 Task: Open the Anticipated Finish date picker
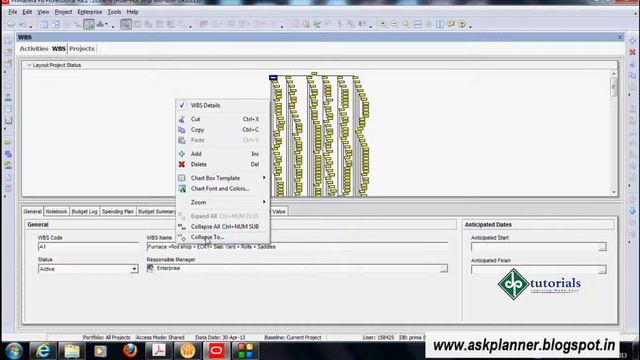pos(602,270)
